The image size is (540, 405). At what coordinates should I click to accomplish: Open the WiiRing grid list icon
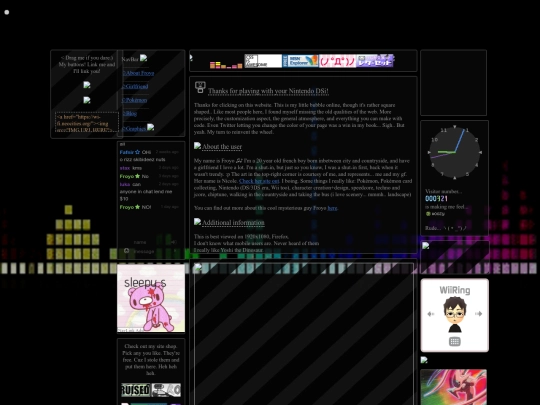coord(455,341)
